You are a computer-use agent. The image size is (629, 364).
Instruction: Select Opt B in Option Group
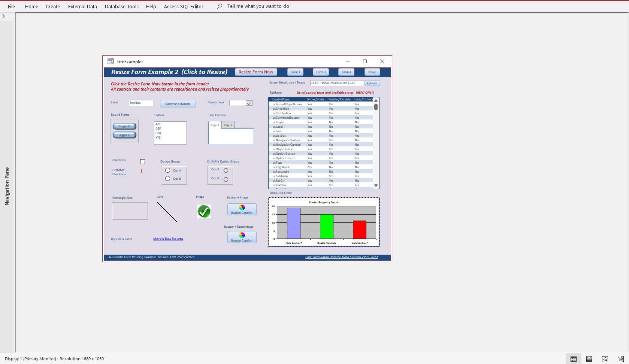(168, 179)
